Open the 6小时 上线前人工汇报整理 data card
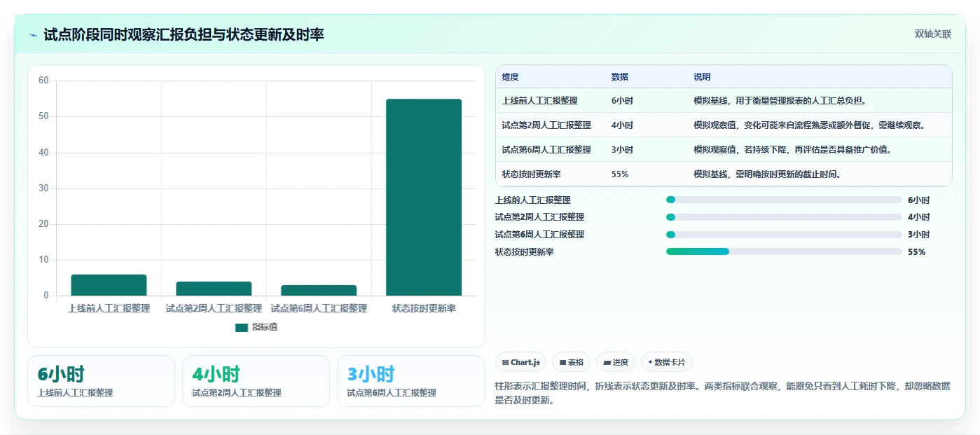The height and width of the screenshot is (435, 980). coord(101,381)
